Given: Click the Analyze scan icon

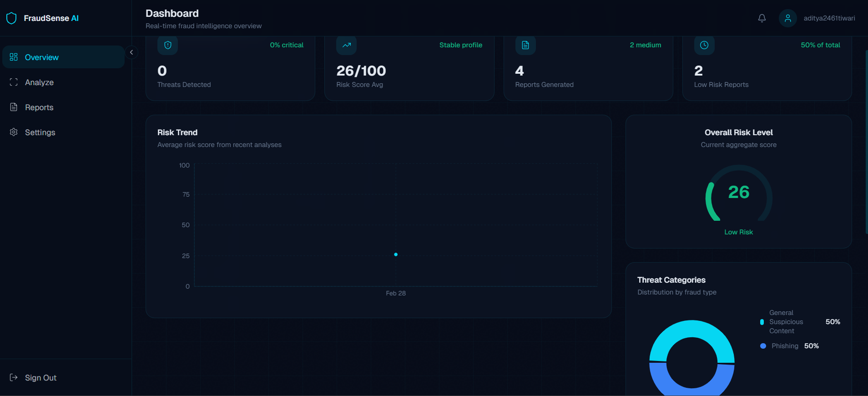Looking at the screenshot, I should point(14,82).
